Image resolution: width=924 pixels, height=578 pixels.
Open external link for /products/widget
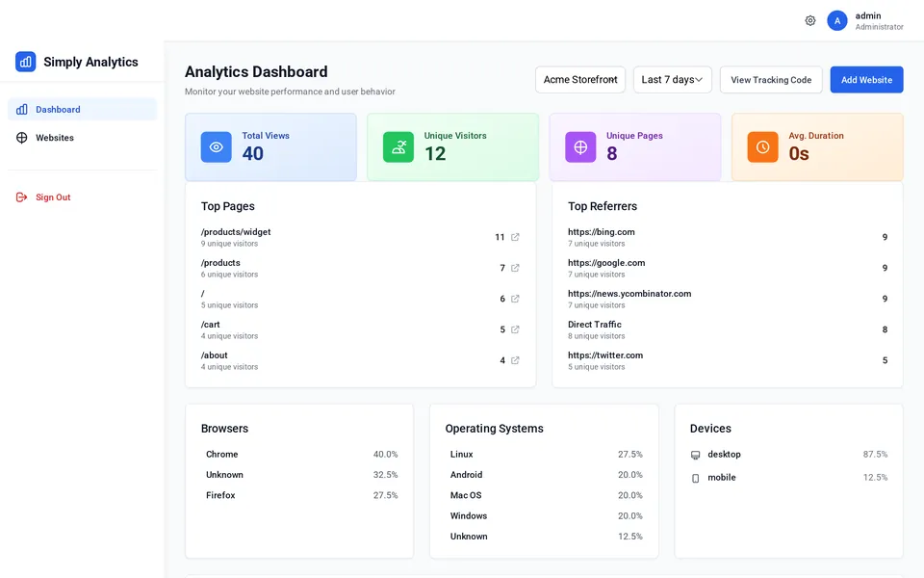pyautogui.click(x=515, y=237)
